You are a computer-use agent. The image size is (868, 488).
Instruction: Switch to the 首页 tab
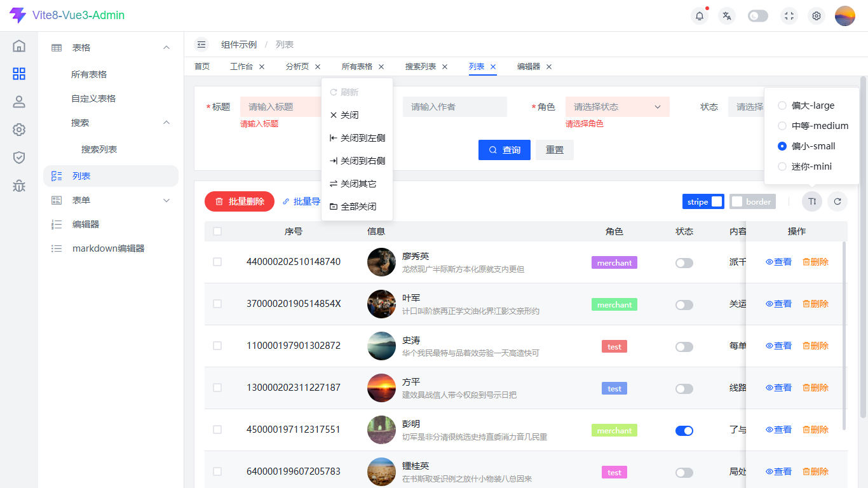coord(202,67)
